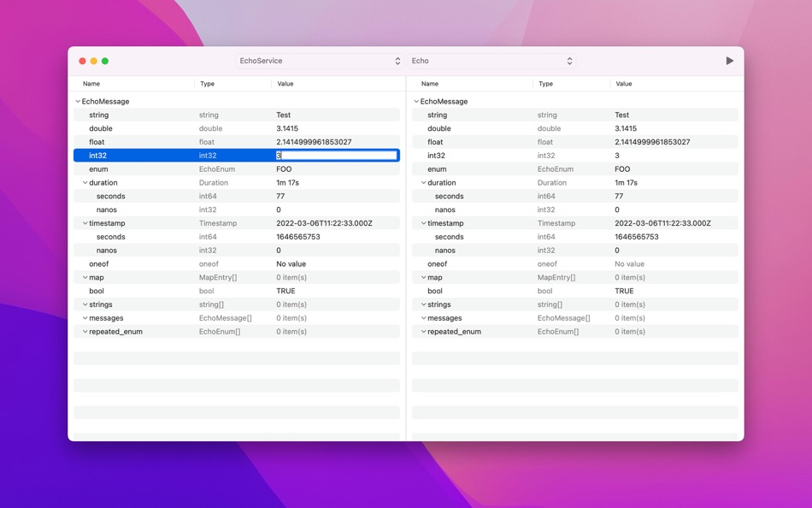Viewport: 812px width, 508px height.
Task: Select right pane seconds value 1646565753
Action: (x=637, y=236)
